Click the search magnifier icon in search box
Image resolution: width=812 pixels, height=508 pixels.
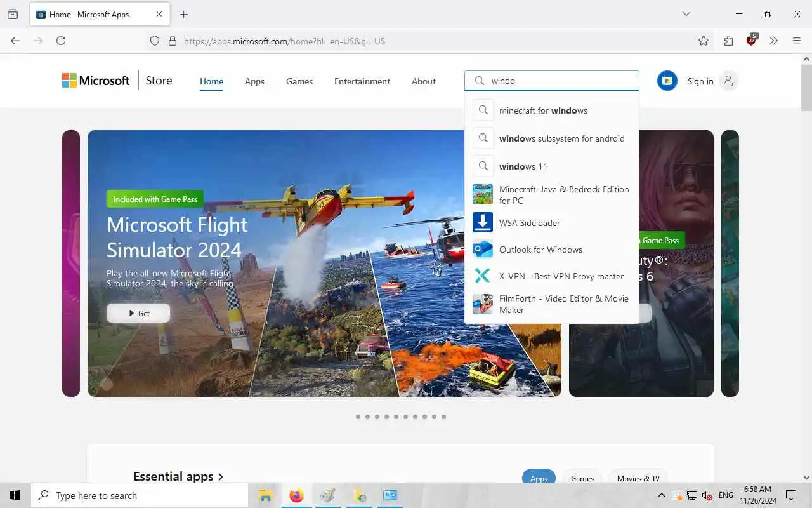coord(480,81)
